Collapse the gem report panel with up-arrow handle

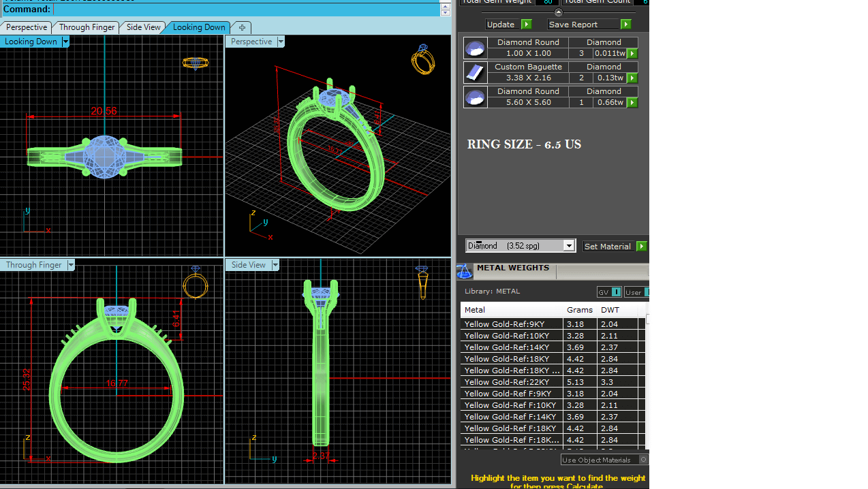tap(559, 12)
